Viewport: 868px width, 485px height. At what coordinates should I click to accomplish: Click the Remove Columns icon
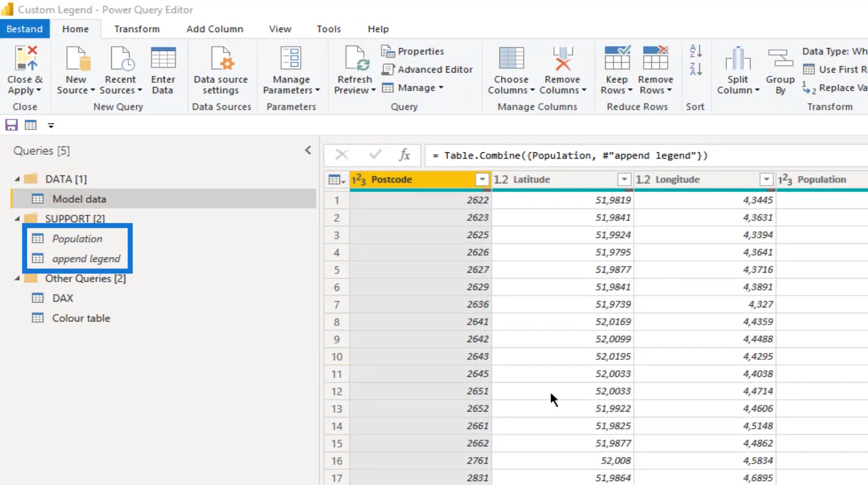tap(562, 58)
